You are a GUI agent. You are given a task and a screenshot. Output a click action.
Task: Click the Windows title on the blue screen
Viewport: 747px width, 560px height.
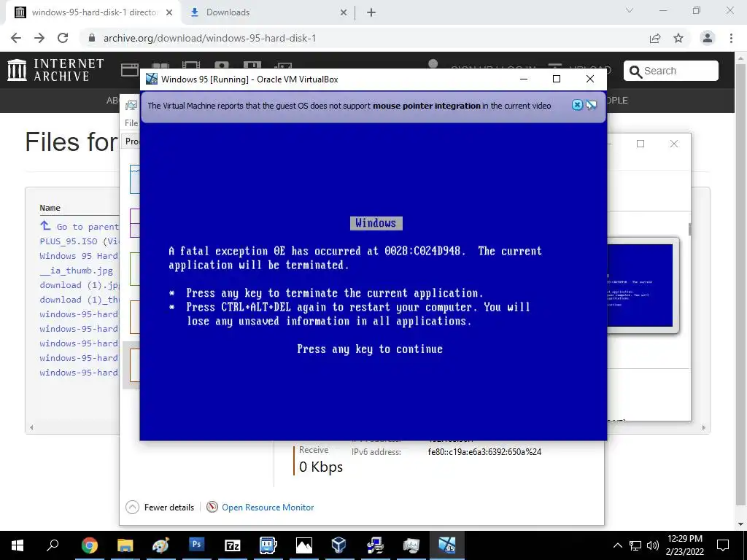[376, 223]
